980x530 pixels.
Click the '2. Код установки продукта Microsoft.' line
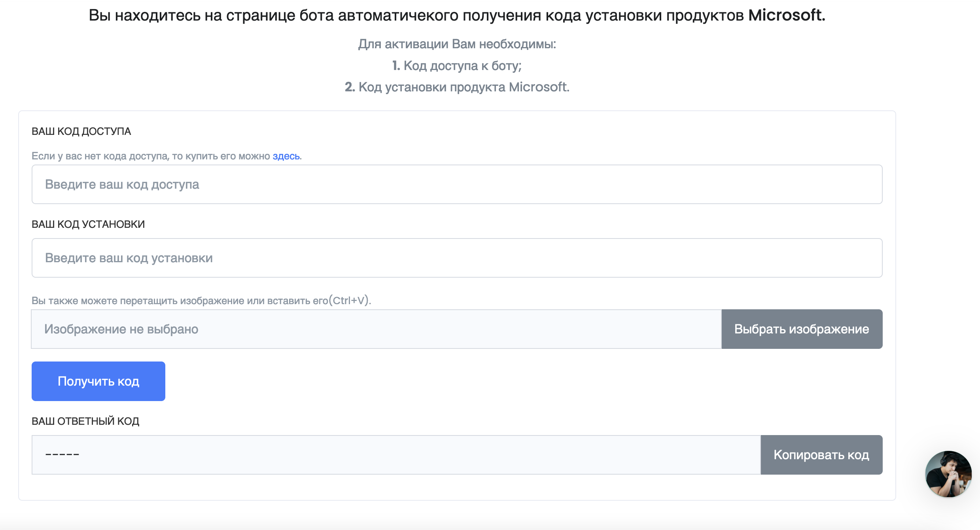pos(457,87)
